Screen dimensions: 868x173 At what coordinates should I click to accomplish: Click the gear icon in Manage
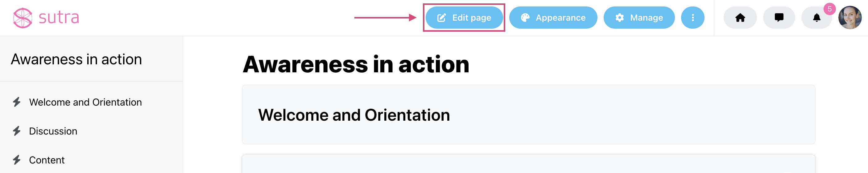pyautogui.click(x=619, y=18)
